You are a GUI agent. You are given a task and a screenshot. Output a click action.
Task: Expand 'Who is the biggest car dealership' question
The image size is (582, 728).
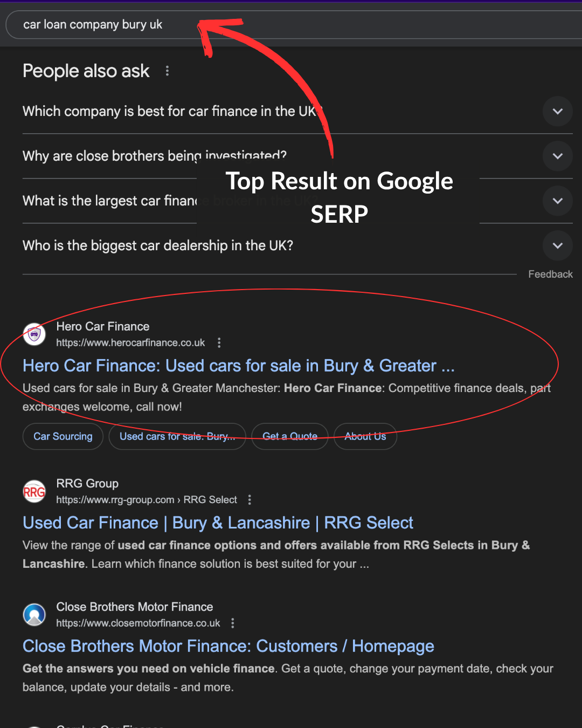(x=557, y=245)
